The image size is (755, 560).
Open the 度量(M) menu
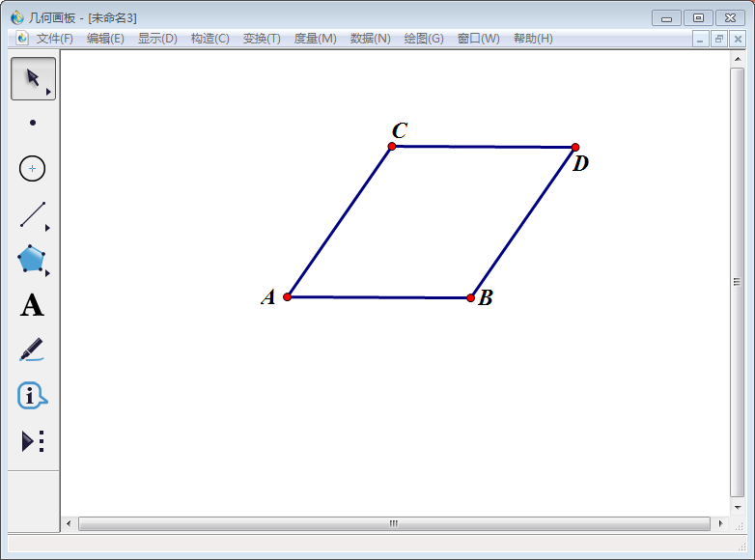point(315,39)
